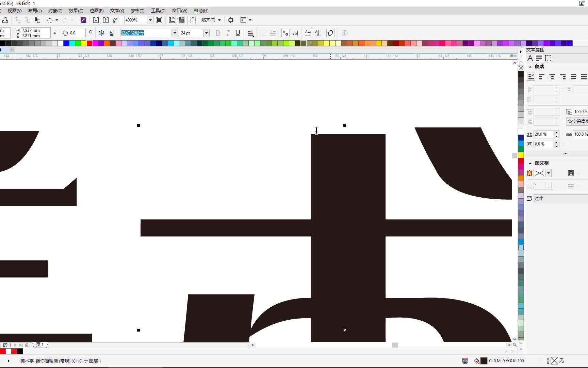Screen dimensions: 588x368
Task: Open the undo history dropdown arrow
Action: point(57,20)
